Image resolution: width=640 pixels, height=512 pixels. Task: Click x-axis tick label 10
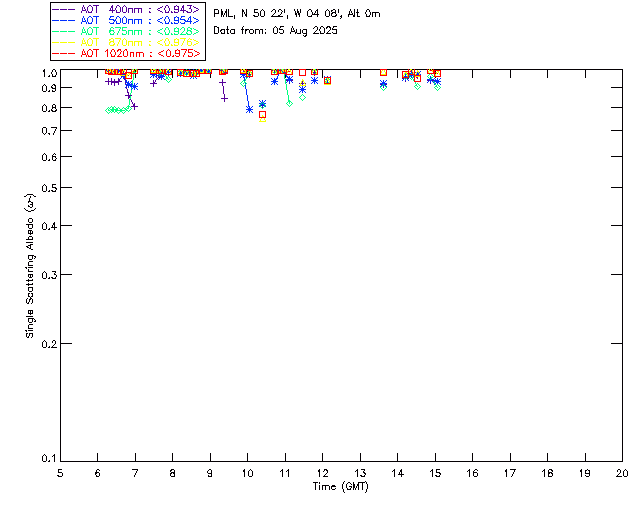tap(247, 473)
